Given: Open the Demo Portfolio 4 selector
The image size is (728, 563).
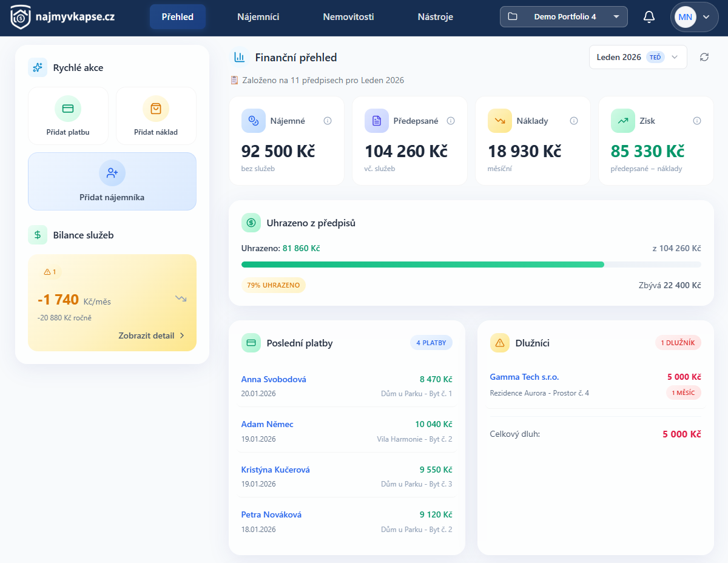Looking at the screenshot, I should coord(563,16).
